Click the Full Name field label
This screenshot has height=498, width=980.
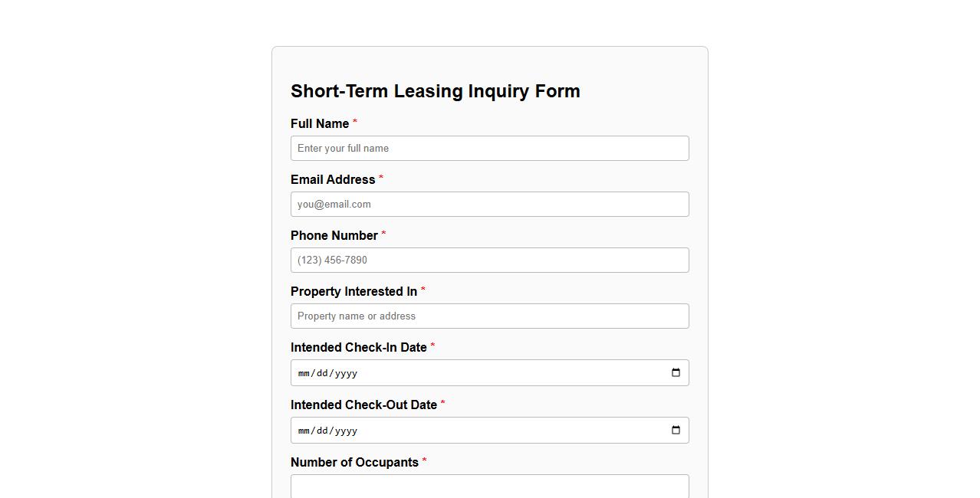[319, 123]
